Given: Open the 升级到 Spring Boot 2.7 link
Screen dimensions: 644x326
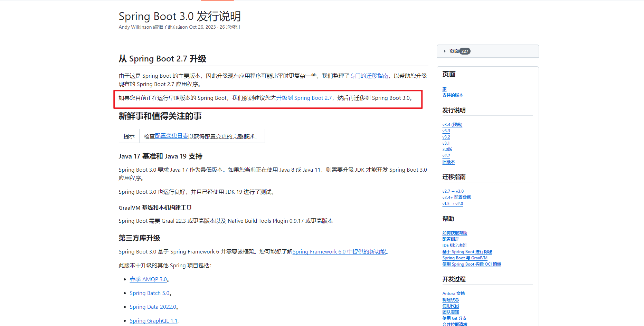Looking at the screenshot, I should click(x=304, y=98).
